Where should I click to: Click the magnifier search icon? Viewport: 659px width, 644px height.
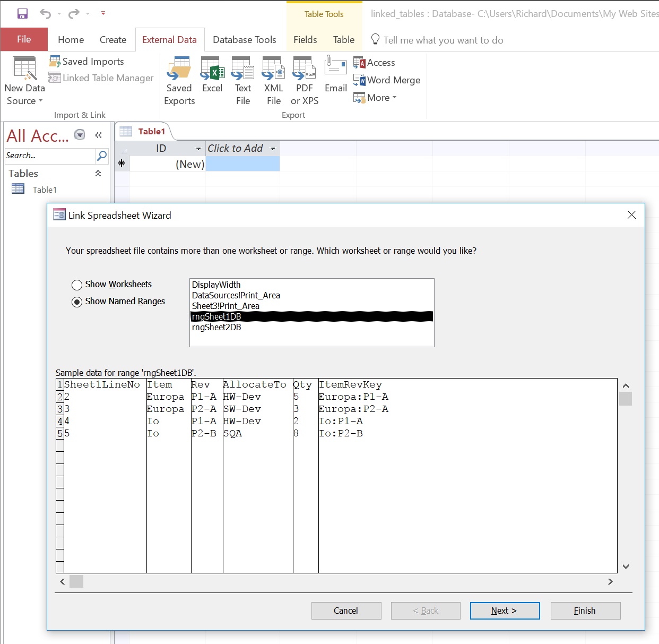click(x=101, y=156)
